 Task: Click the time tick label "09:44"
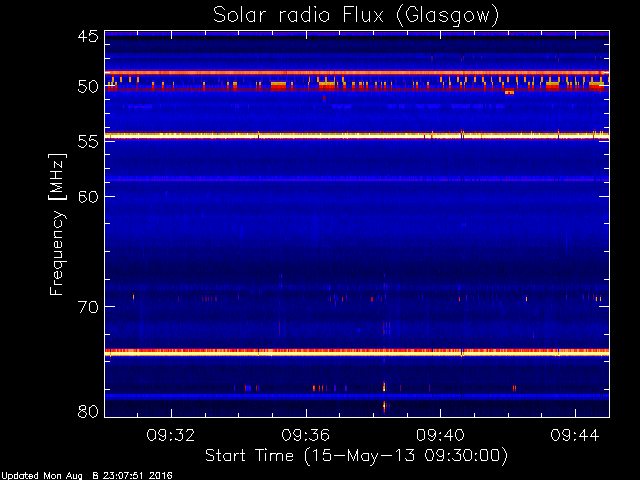(x=575, y=435)
